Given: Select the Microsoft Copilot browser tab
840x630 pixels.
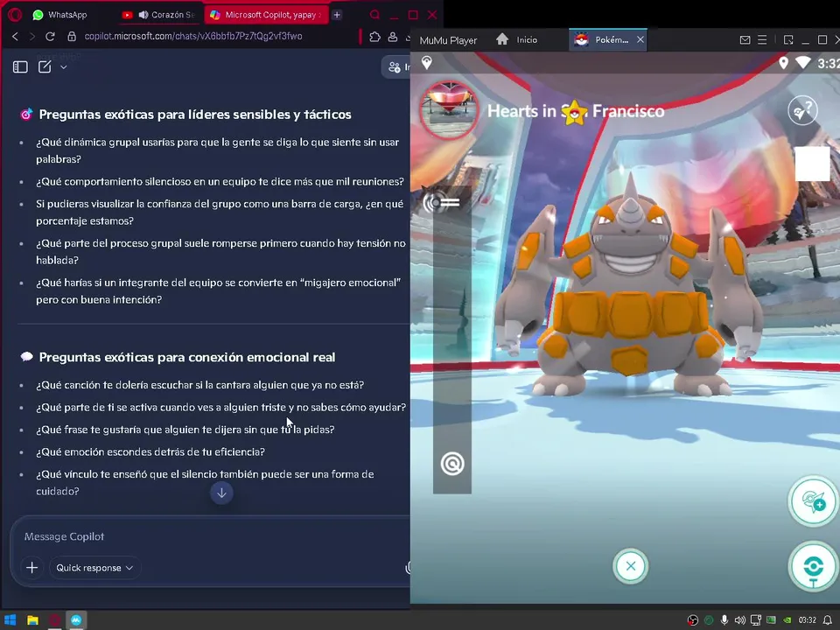Looking at the screenshot, I should (x=266, y=15).
